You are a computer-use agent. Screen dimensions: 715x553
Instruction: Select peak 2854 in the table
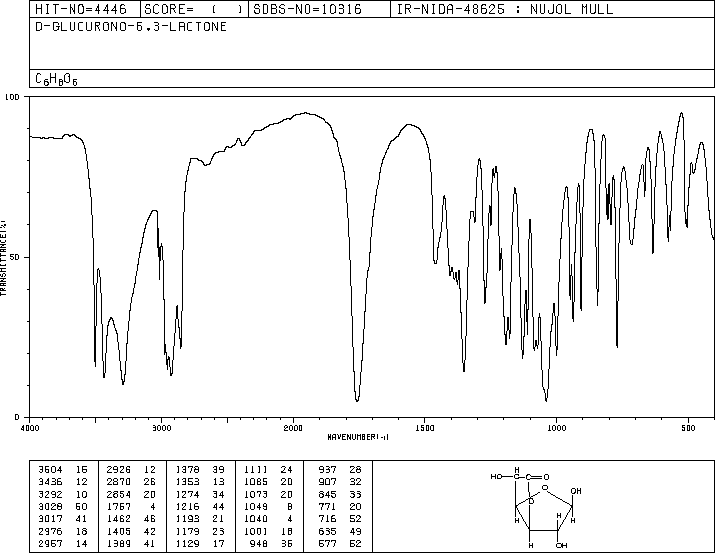(x=119, y=494)
